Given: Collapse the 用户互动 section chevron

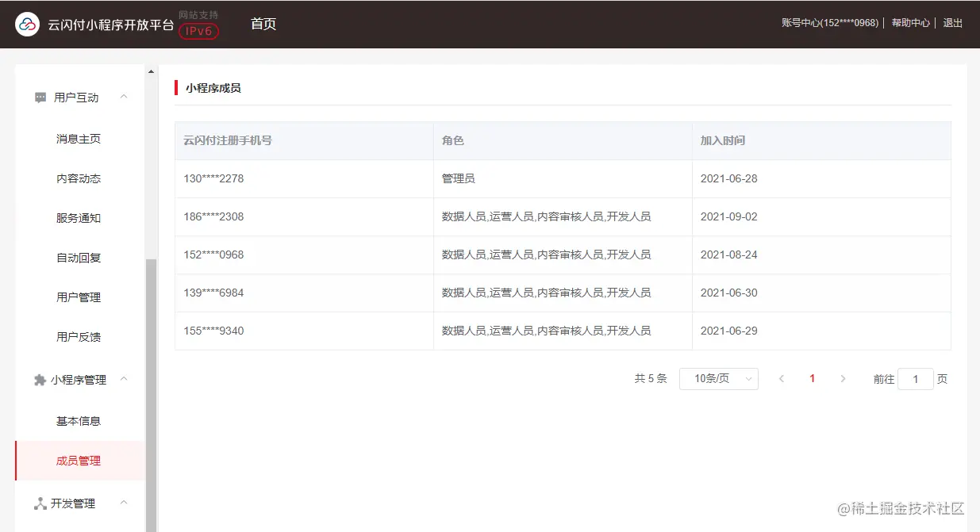Looking at the screenshot, I should click(x=123, y=97).
